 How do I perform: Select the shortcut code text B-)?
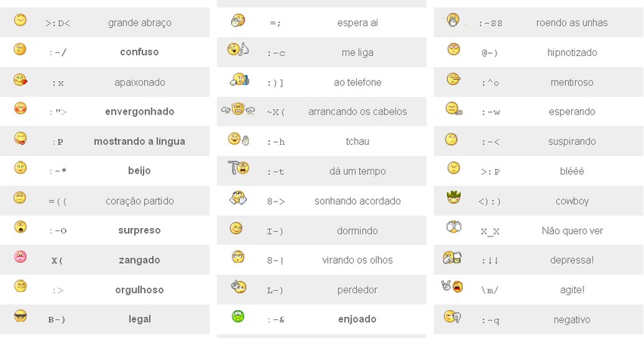[x=57, y=320]
